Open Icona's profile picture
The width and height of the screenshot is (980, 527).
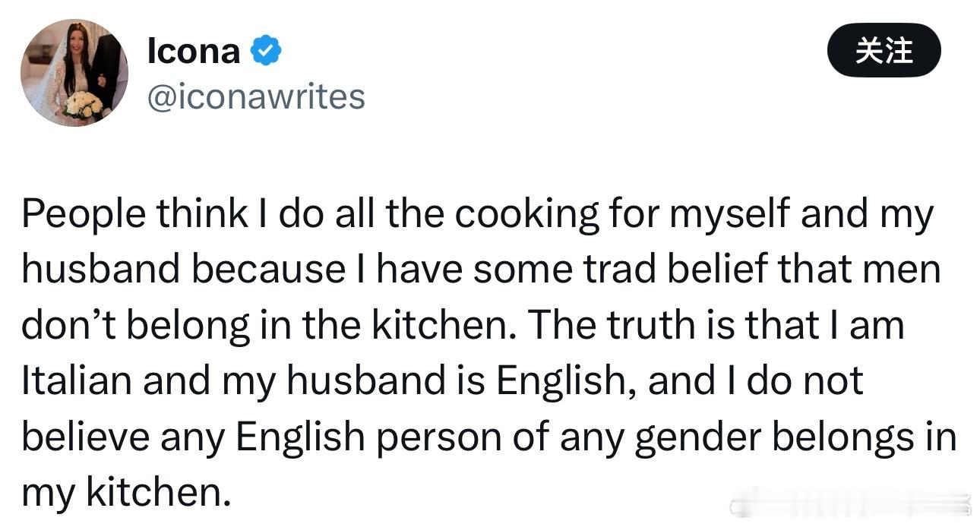pyautogui.click(x=74, y=73)
